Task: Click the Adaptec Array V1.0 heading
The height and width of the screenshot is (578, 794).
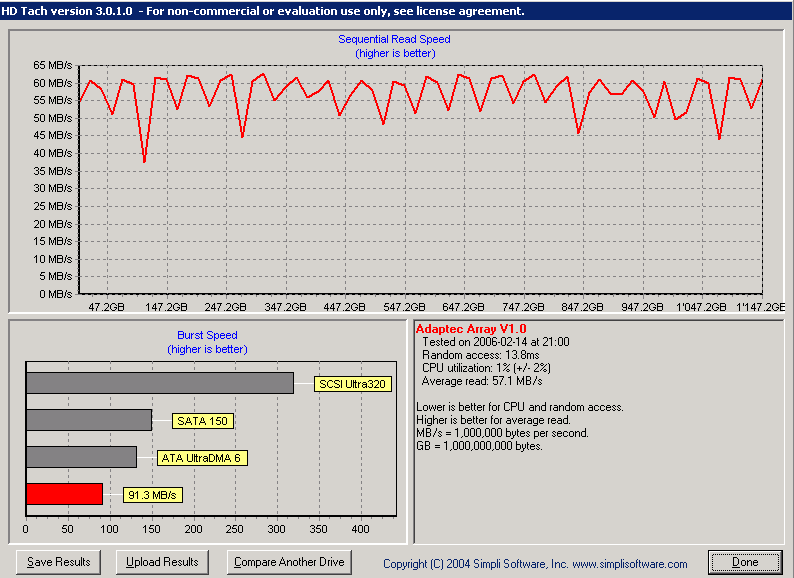Action: 471,328
